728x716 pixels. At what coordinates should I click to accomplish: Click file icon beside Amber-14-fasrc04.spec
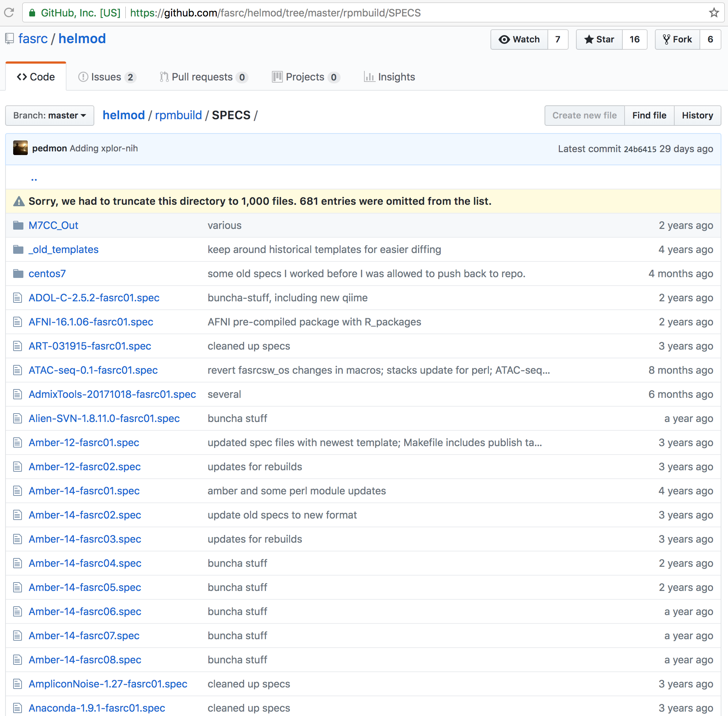tap(18, 563)
